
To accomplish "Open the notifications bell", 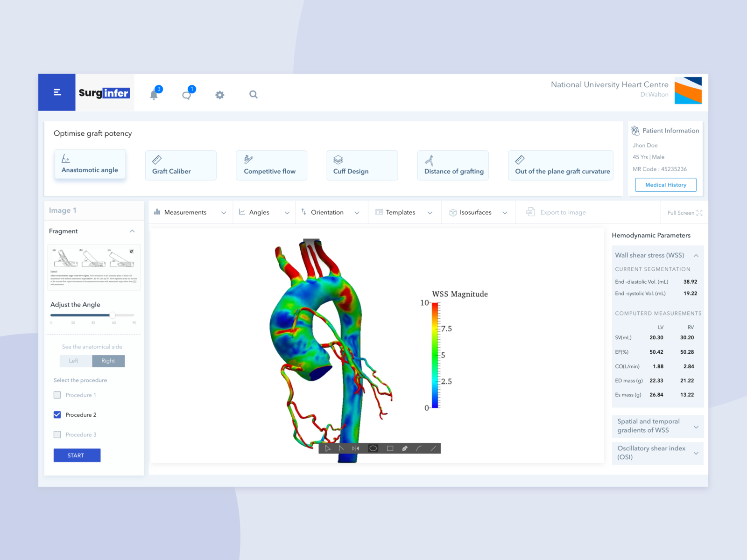I will [x=154, y=95].
